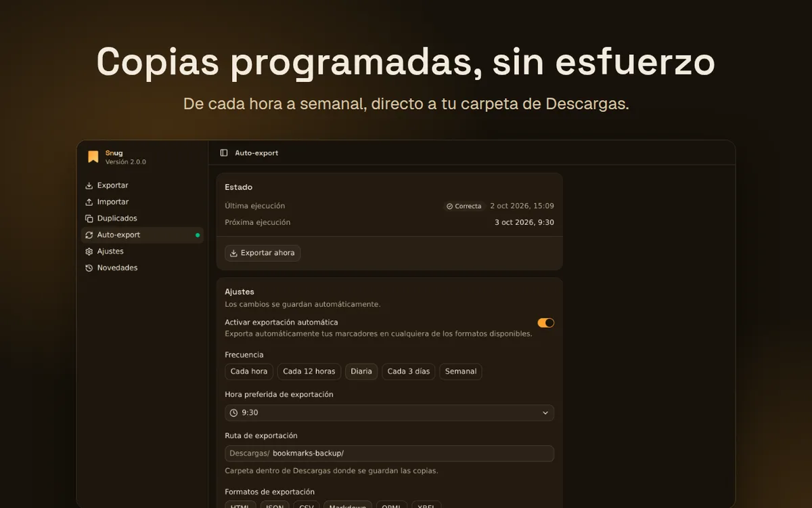Choose the Cada 3 días frequency
812x508 pixels.
click(x=409, y=371)
